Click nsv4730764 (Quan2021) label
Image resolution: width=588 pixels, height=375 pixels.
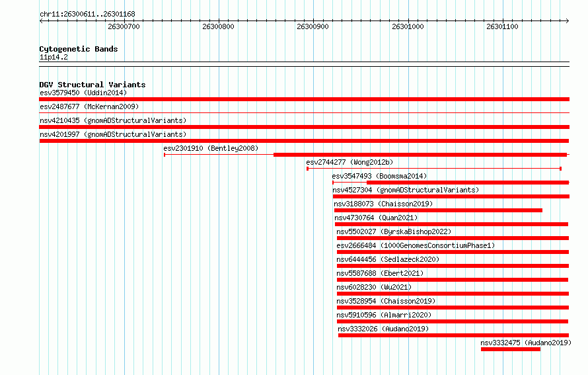click(376, 218)
